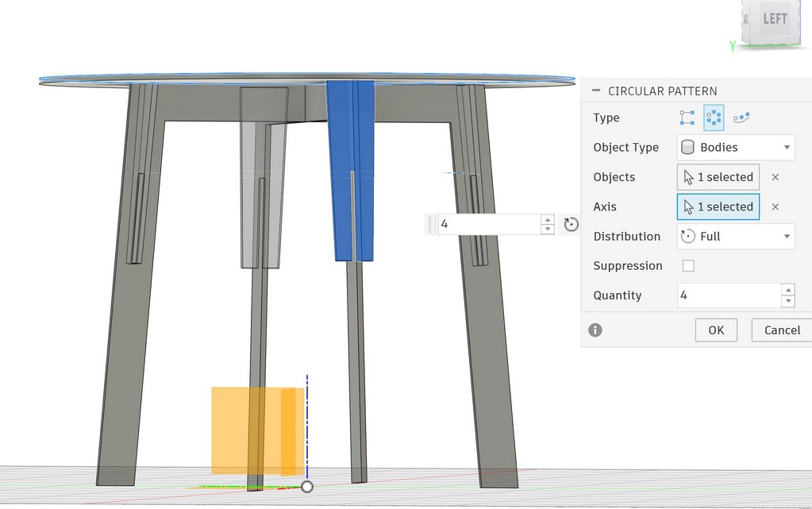Image resolution: width=812 pixels, height=509 pixels.
Task: Grab the in-canvas field drag handle
Action: pos(430,224)
